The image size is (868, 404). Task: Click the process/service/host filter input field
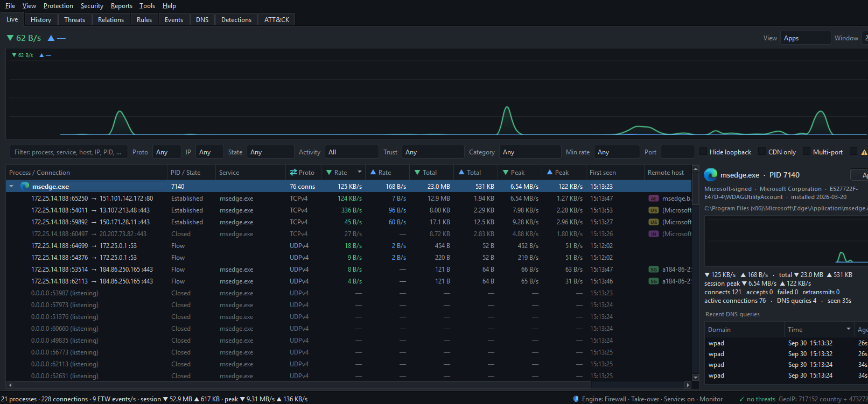(x=69, y=152)
